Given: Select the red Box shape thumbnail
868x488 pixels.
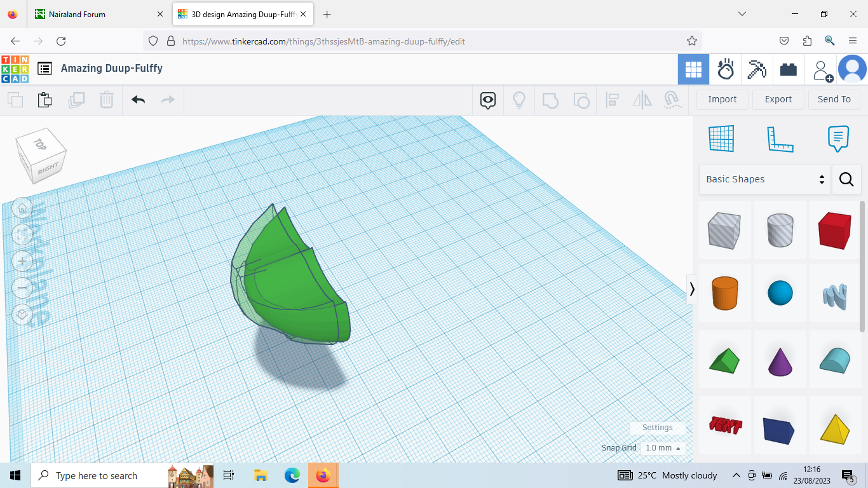Looking at the screenshot, I should (834, 230).
